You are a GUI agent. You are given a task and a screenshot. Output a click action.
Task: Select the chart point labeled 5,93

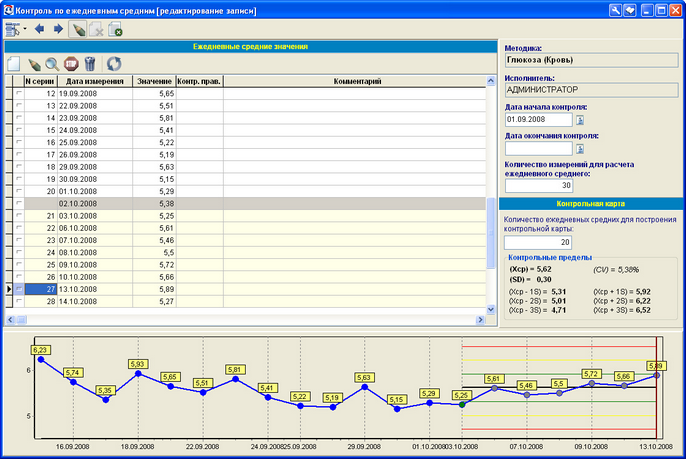(138, 373)
